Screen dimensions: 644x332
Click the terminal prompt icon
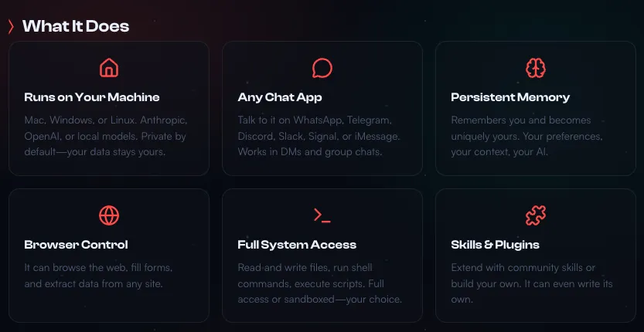click(x=322, y=215)
